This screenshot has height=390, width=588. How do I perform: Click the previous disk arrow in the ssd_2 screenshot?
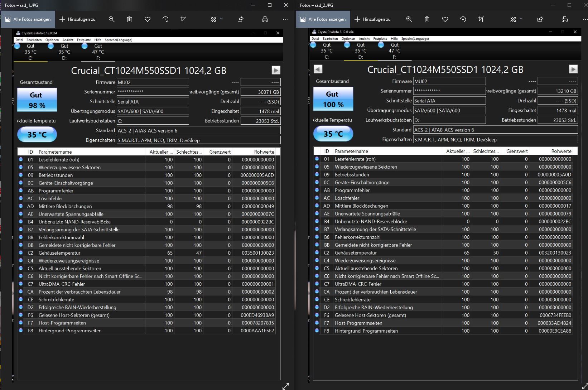[318, 69]
